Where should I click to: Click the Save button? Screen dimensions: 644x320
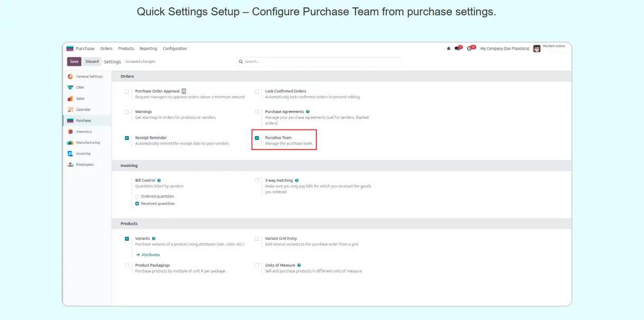pyautogui.click(x=74, y=62)
